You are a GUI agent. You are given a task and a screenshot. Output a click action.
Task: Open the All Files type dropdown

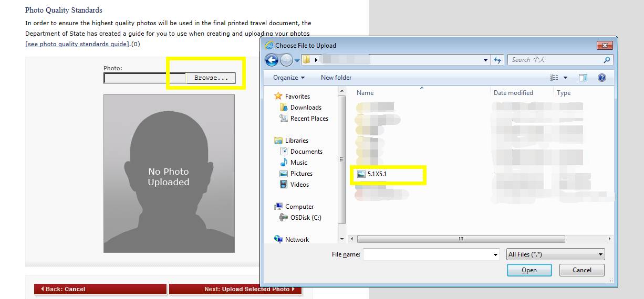(555, 254)
